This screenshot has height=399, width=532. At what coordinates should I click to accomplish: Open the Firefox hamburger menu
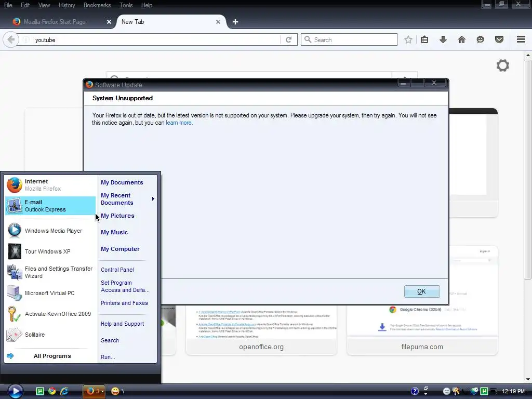(x=521, y=39)
